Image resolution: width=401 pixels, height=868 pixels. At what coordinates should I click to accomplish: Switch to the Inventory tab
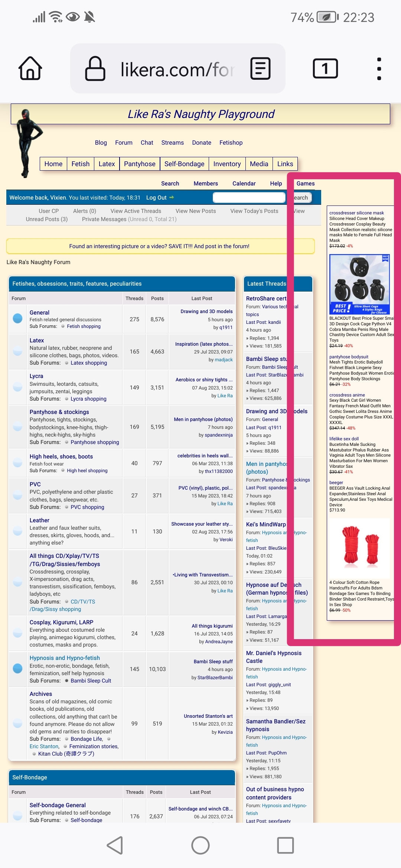(x=227, y=164)
